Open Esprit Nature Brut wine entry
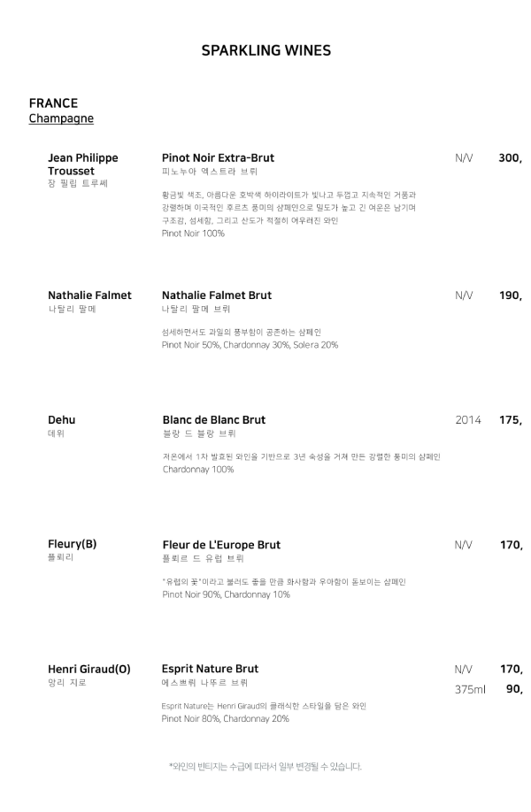 (210, 669)
